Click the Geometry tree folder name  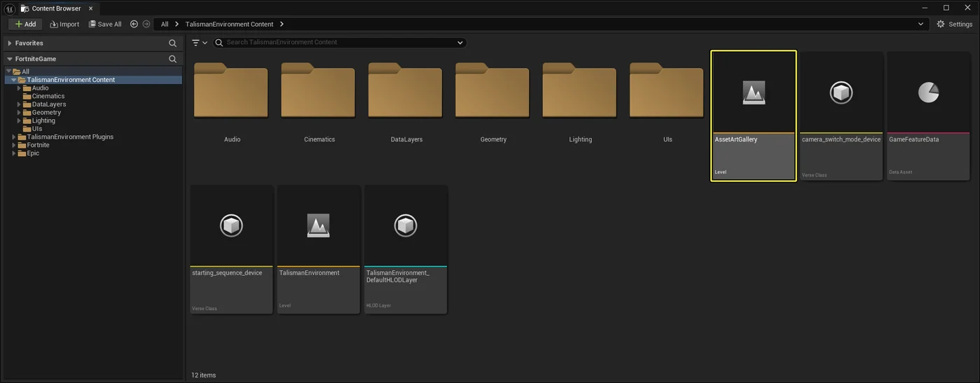46,113
